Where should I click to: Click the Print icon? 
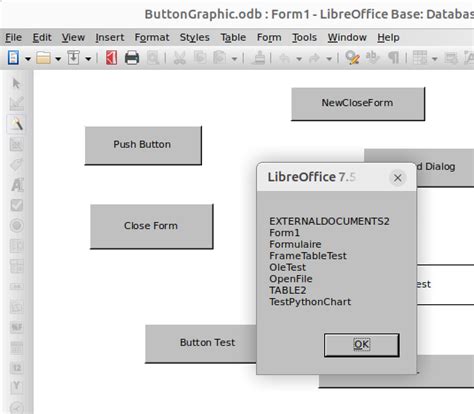tap(132, 58)
